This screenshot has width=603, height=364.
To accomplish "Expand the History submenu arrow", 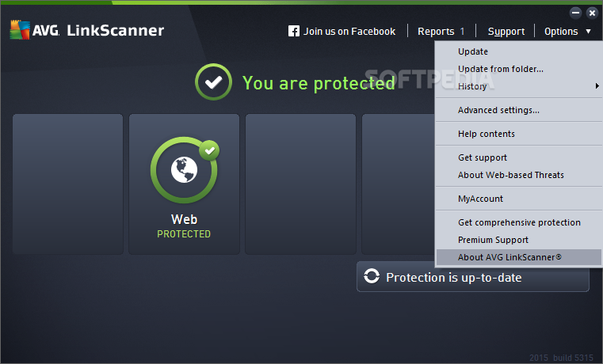I will click(597, 85).
